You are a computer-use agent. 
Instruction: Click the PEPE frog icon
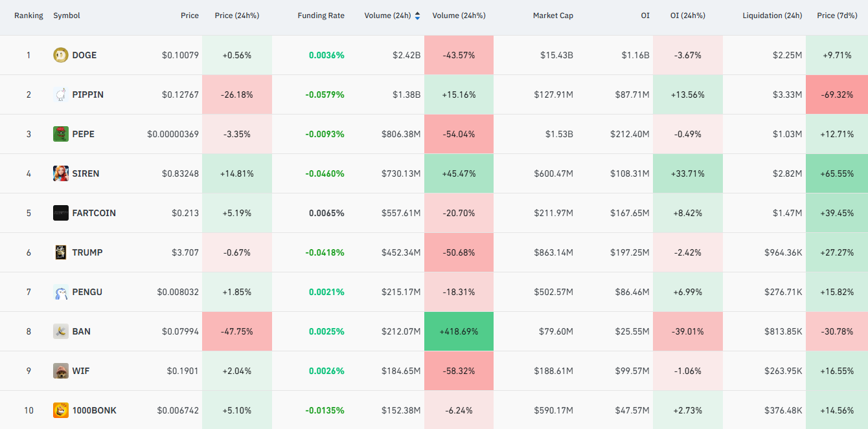[x=61, y=134]
